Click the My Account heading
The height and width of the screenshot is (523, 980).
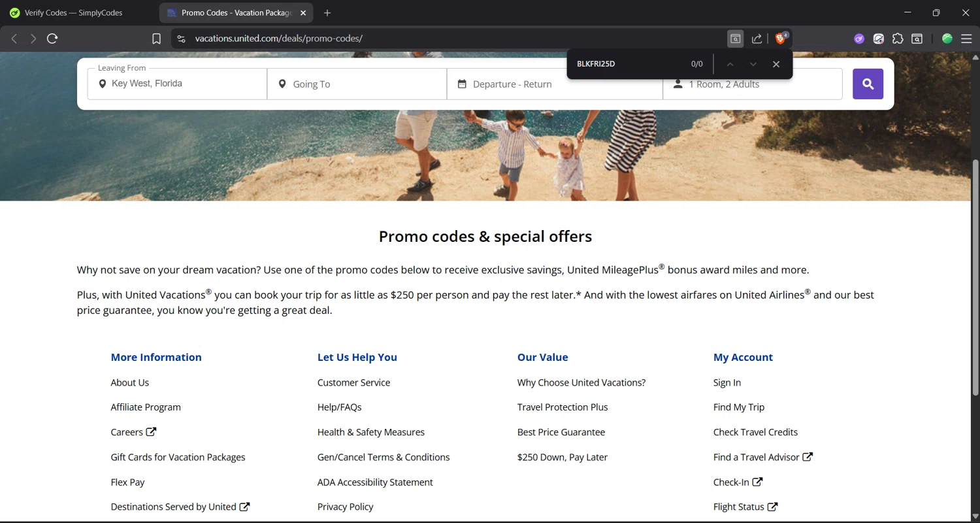coord(743,357)
